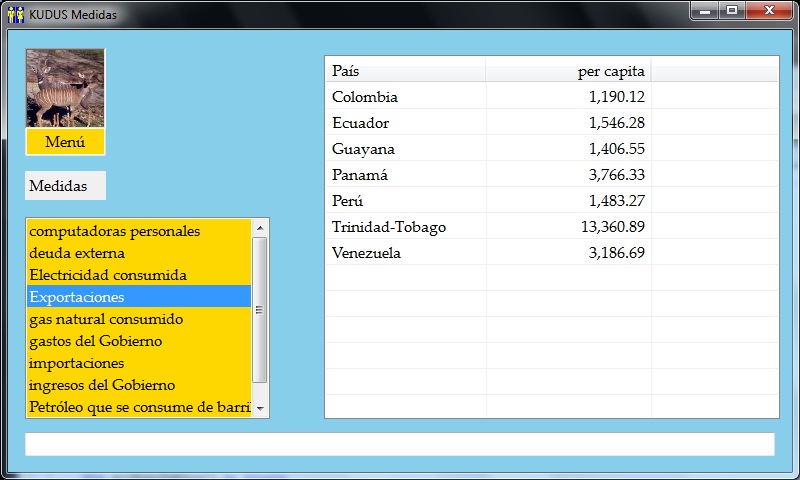Select 'deuda externa' measure
Viewport: 800px width, 480px height.
click(x=77, y=253)
